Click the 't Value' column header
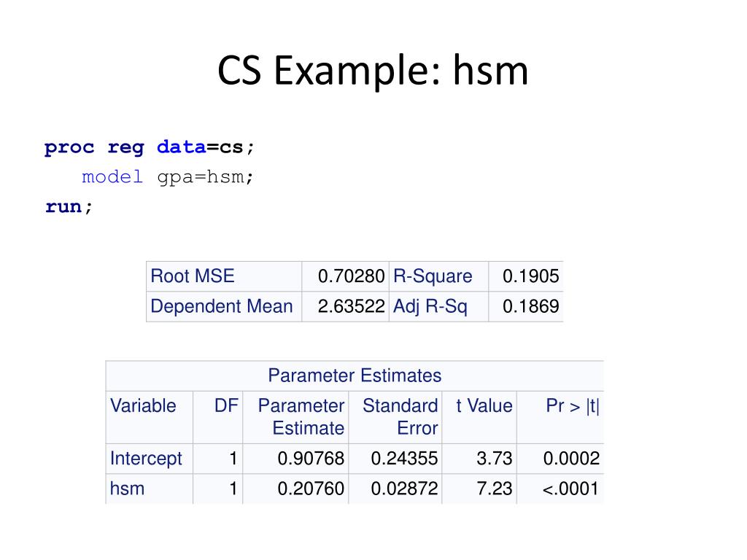Screen dimensions: 747x560 pyautogui.click(x=484, y=405)
